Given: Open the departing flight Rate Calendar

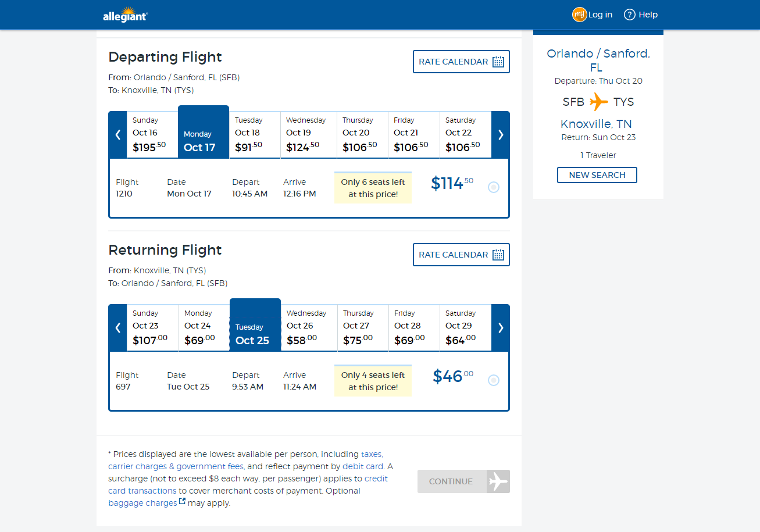Looking at the screenshot, I should 461,62.
